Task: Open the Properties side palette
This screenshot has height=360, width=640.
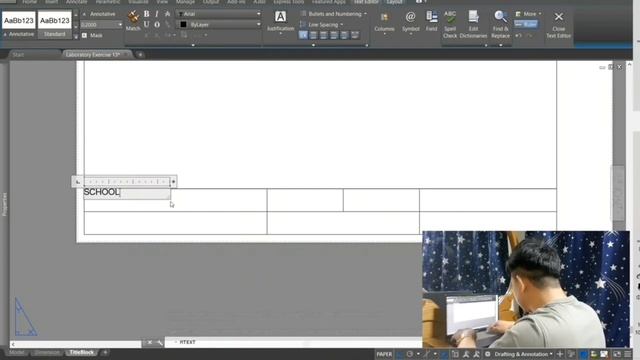Action: point(4,204)
